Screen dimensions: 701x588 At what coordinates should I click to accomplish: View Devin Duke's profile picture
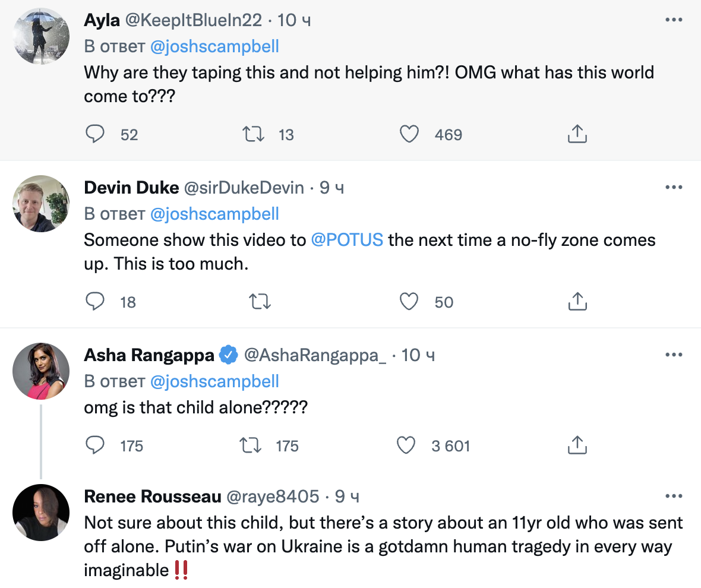[42, 204]
